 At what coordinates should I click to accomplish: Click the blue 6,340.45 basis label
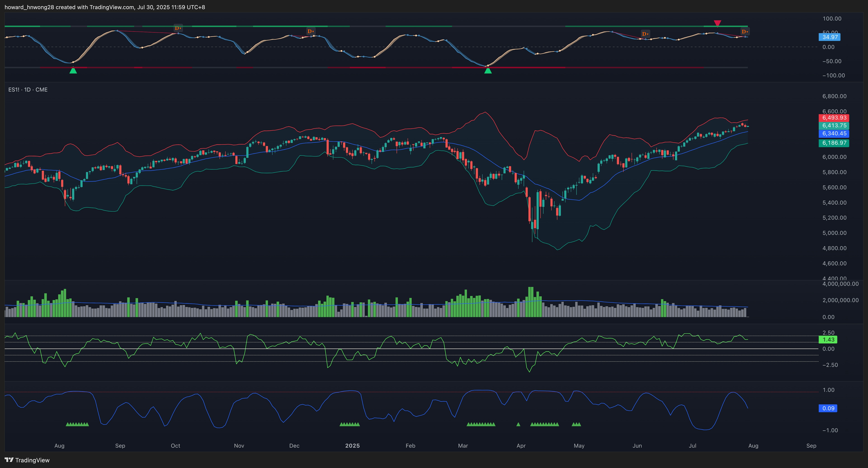tap(834, 133)
